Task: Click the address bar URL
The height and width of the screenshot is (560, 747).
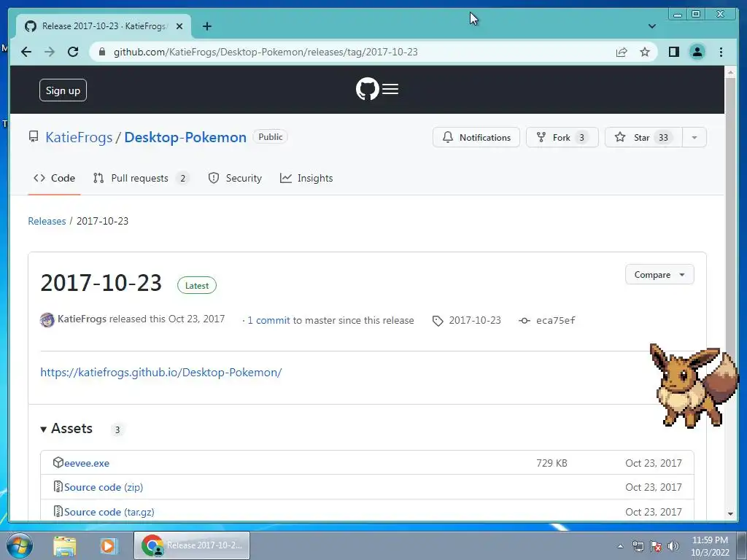Action: point(266,52)
